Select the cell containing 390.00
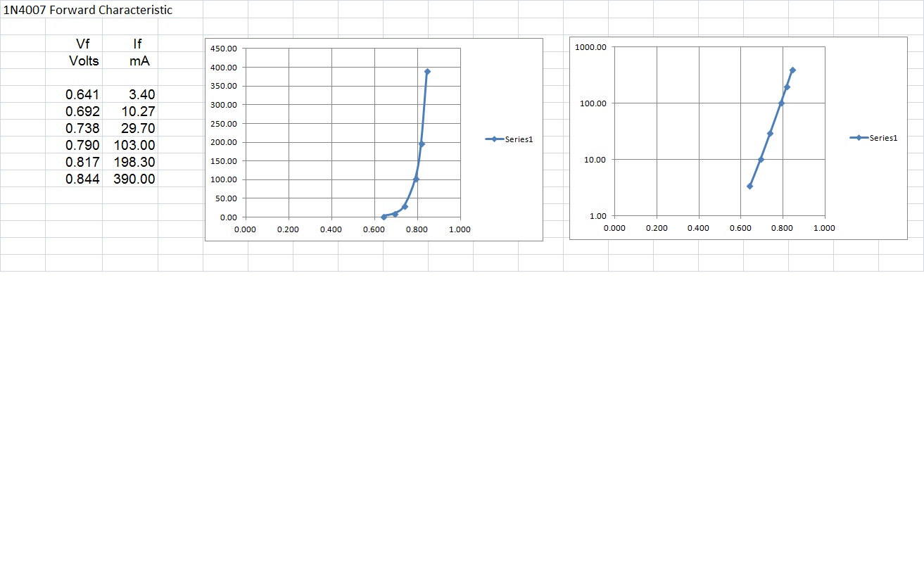This screenshot has width=924, height=570. pos(134,179)
